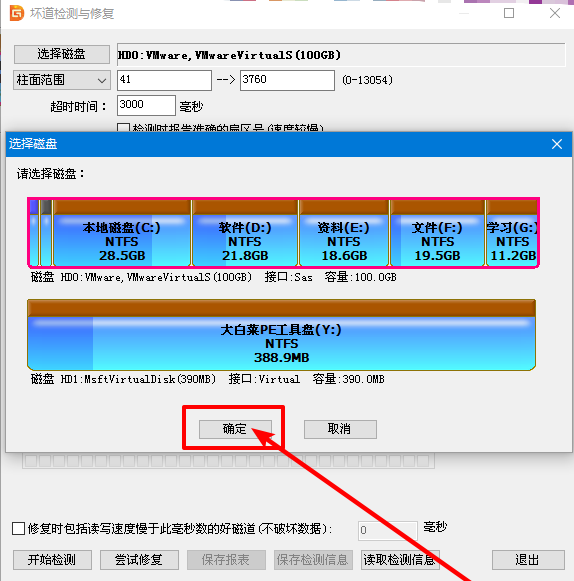The image size is (574, 581).
Task: Select the 软件(D:) partition block
Action: point(245,233)
